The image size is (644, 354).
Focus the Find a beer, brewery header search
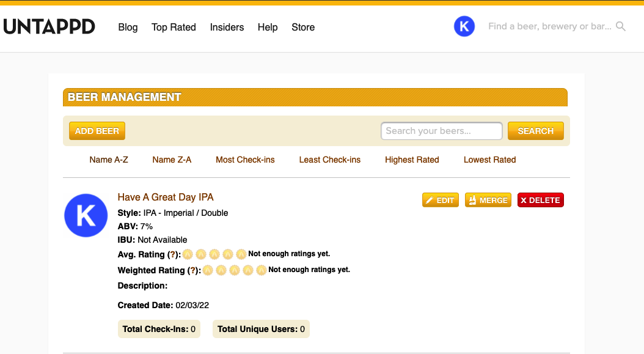click(x=549, y=27)
